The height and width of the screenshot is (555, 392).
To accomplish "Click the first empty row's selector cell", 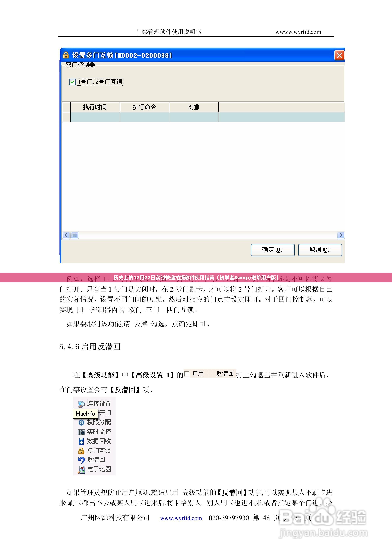I will pos(66,117).
